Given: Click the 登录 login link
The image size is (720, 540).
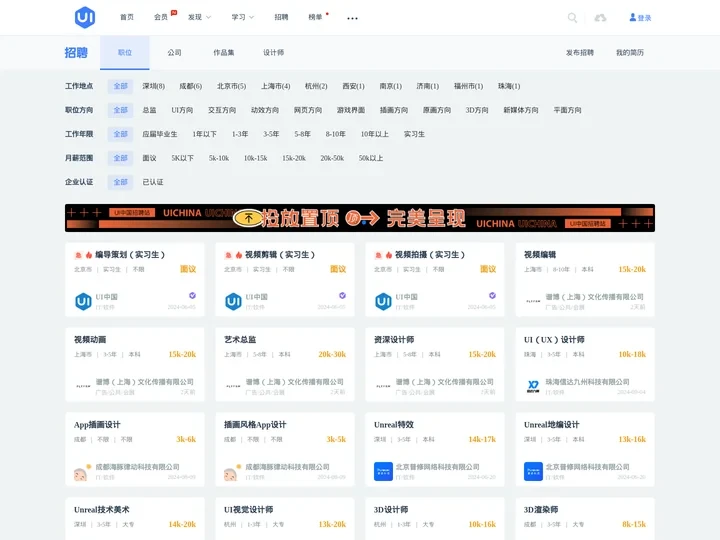Looking at the screenshot, I should [x=645, y=18].
